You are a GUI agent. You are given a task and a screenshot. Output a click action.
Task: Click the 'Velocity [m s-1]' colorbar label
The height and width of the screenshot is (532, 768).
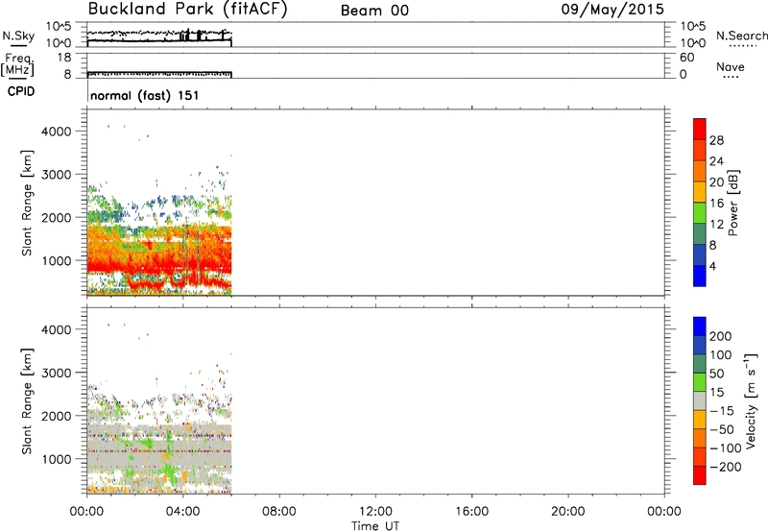pyautogui.click(x=751, y=401)
